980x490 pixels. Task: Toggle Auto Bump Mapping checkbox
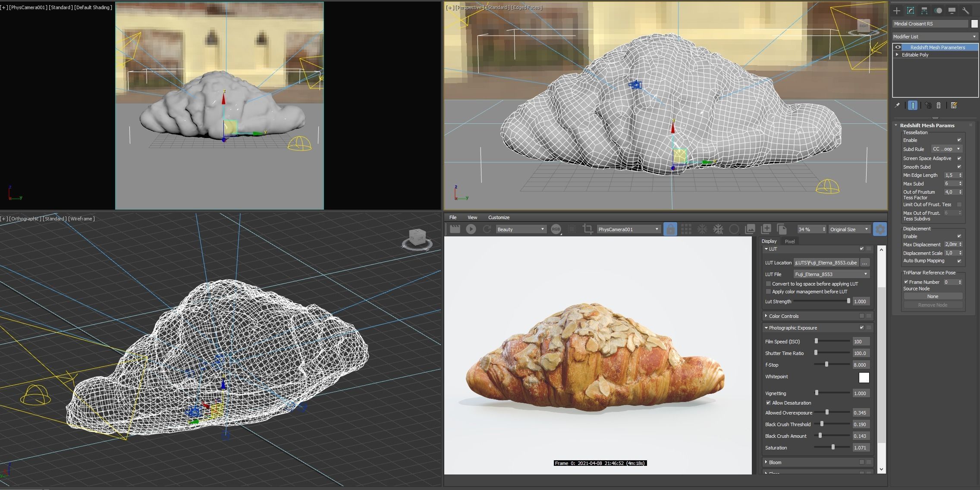tap(959, 261)
